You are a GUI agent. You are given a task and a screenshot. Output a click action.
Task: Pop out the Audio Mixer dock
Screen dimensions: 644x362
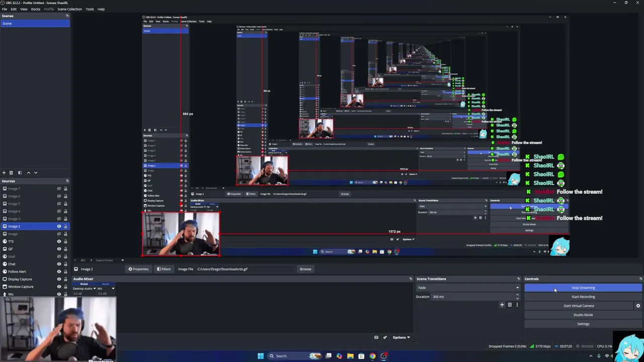pos(411,279)
